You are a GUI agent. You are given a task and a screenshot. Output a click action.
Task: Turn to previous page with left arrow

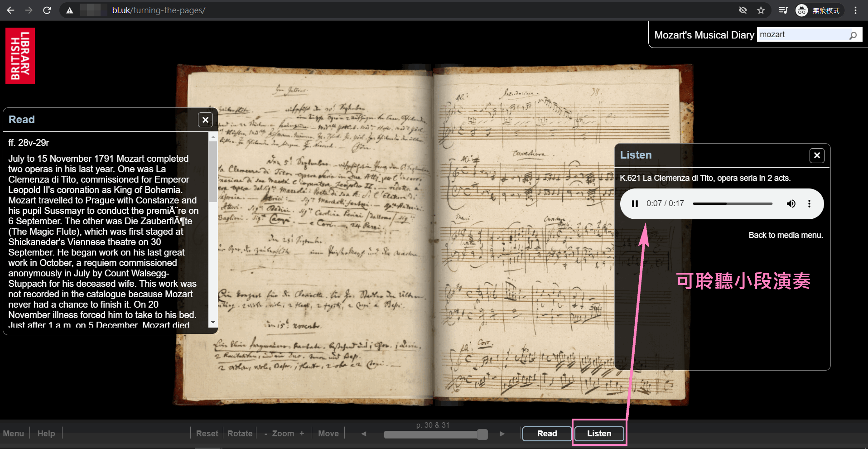click(363, 434)
